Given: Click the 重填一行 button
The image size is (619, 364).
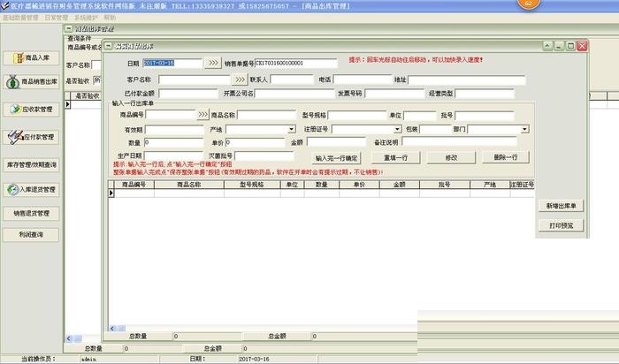Looking at the screenshot, I should (x=393, y=156).
